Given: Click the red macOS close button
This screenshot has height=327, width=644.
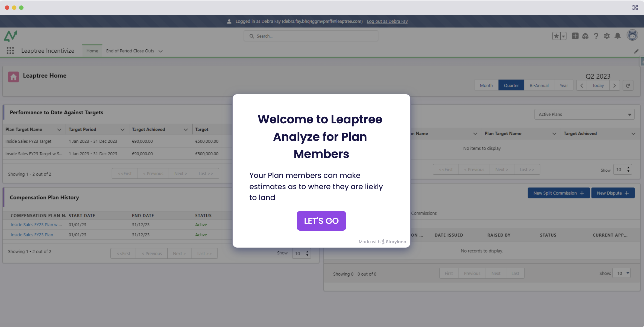Looking at the screenshot, I should [x=7, y=8].
